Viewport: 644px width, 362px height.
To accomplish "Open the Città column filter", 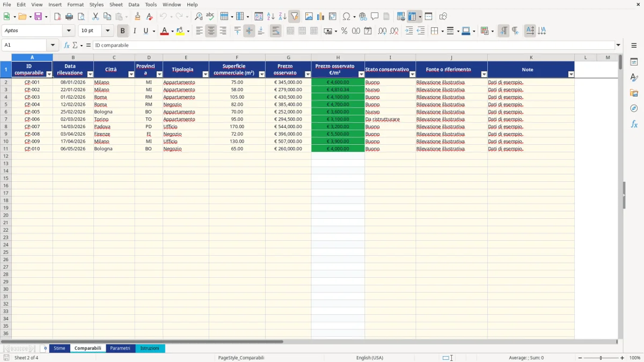I will point(131,75).
